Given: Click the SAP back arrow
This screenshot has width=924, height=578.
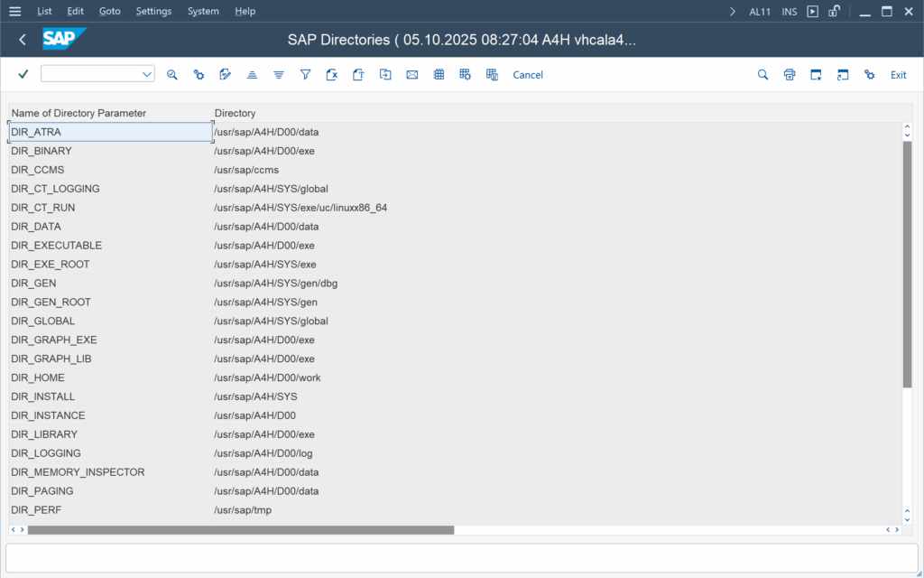Looking at the screenshot, I should [23, 40].
